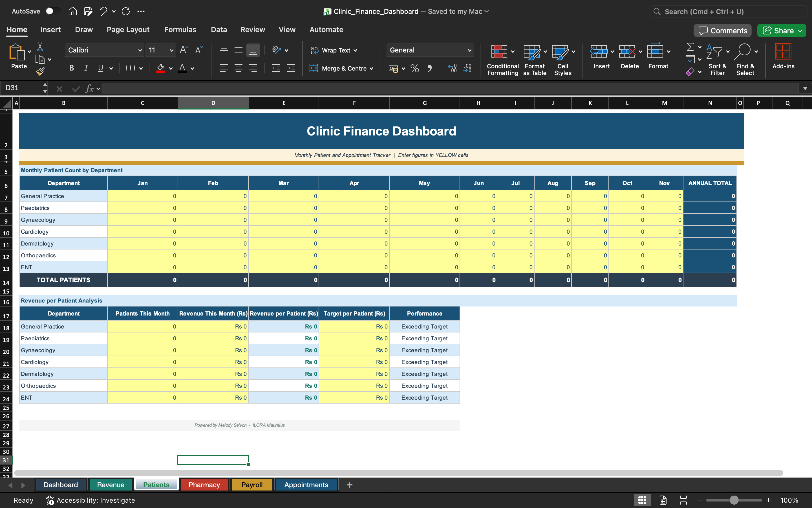The width and height of the screenshot is (812, 508).
Task: Click the Undo arrow icon
Action: pyautogui.click(x=103, y=11)
